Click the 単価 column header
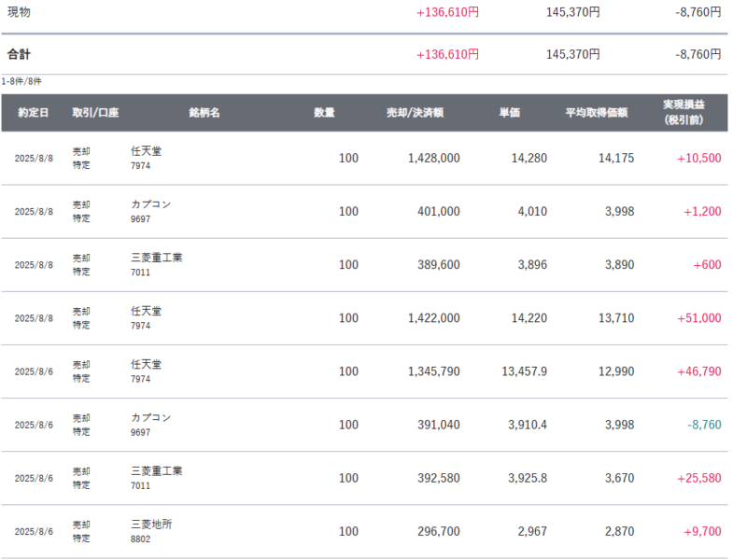The width and height of the screenshot is (733, 560). pyautogui.click(x=510, y=113)
